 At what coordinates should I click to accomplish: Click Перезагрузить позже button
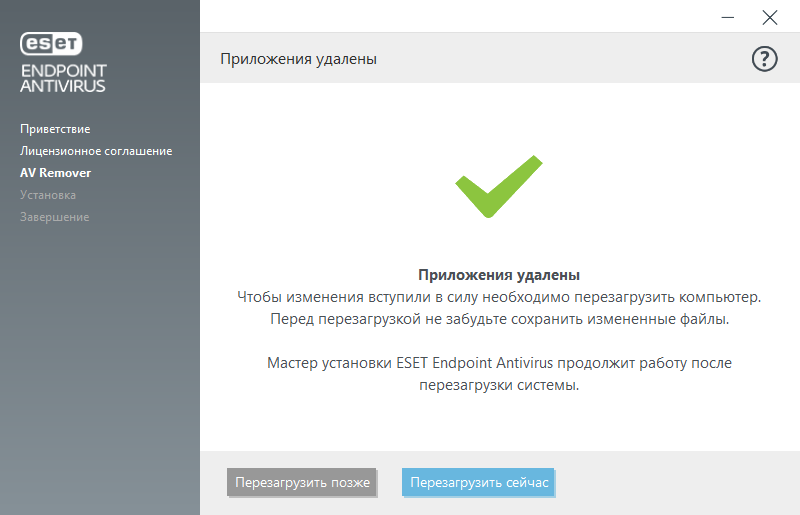[x=302, y=482]
